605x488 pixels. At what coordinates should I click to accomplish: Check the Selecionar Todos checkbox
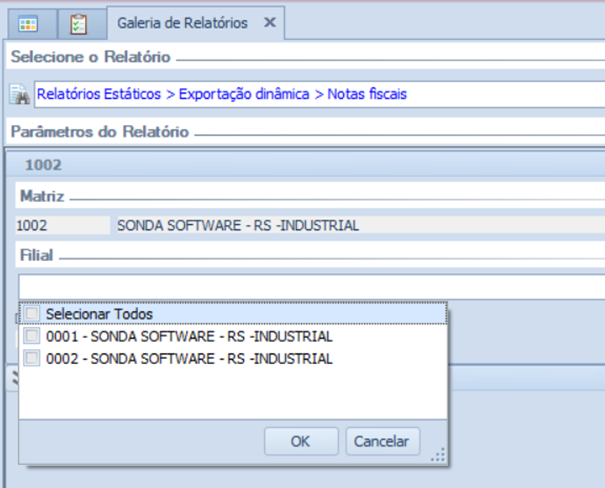point(32,313)
